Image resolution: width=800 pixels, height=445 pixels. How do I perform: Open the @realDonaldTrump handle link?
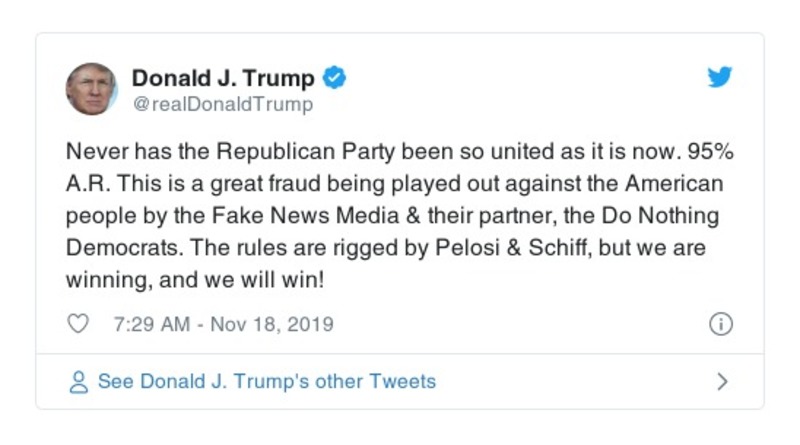pos(222,104)
